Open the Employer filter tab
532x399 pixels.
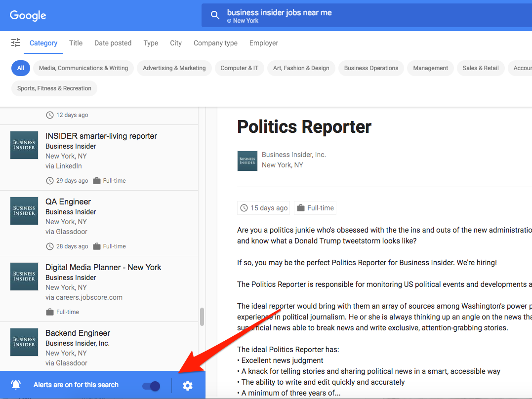(x=264, y=43)
